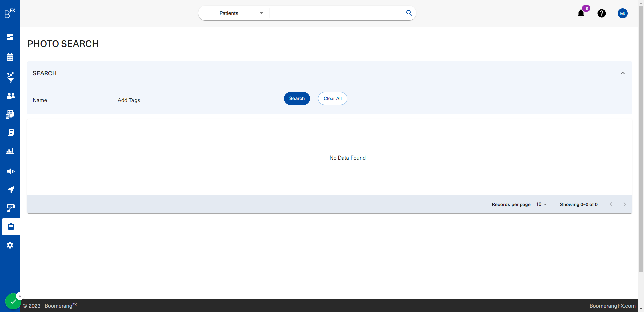Open the reports bar chart icon
The height and width of the screenshot is (312, 644).
tap(10, 151)
